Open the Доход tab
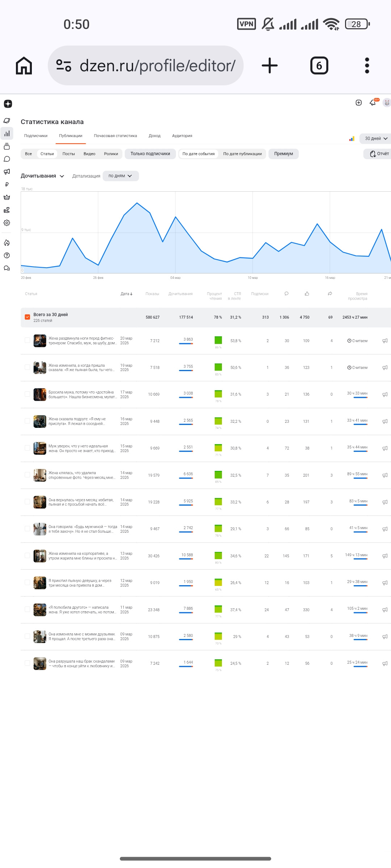391x868 pixels. point(155,136)
